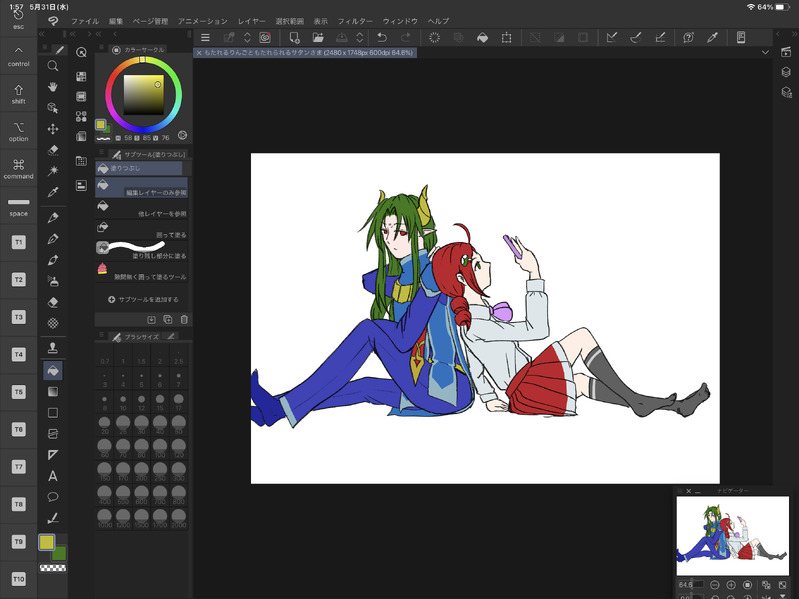Open the レイヤー menu
This screenshot has width=799, height=599.
coord(251,21)
